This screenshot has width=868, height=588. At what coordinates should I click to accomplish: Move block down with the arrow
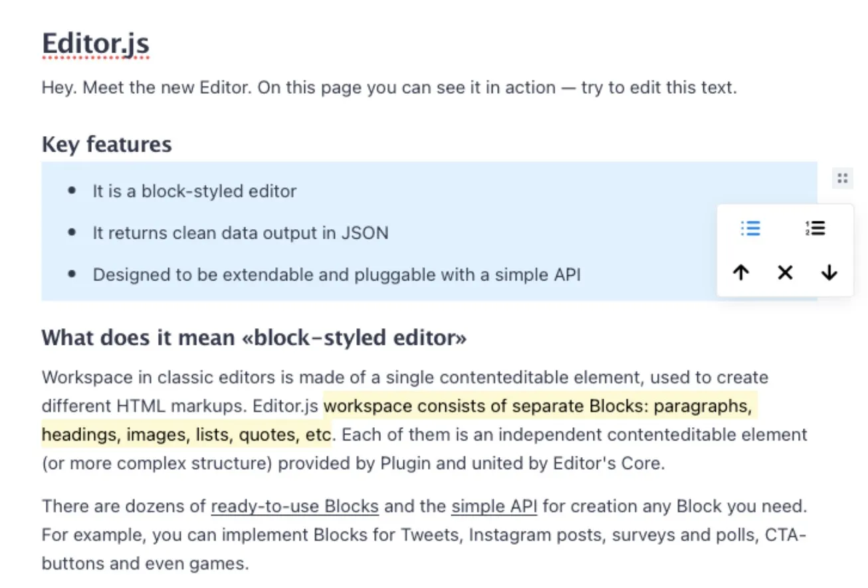pyautogui.click(x=829, y=272)
